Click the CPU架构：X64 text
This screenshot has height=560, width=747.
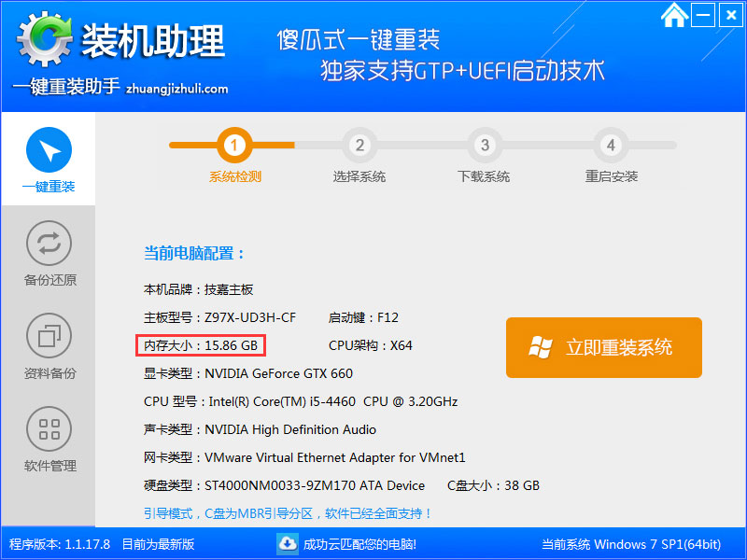click(370, 345)
